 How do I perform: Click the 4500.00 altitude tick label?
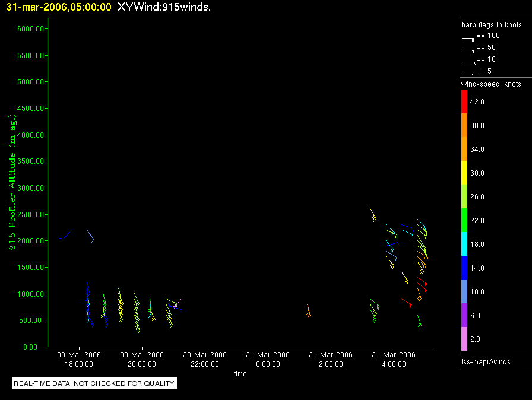[30, 109]
